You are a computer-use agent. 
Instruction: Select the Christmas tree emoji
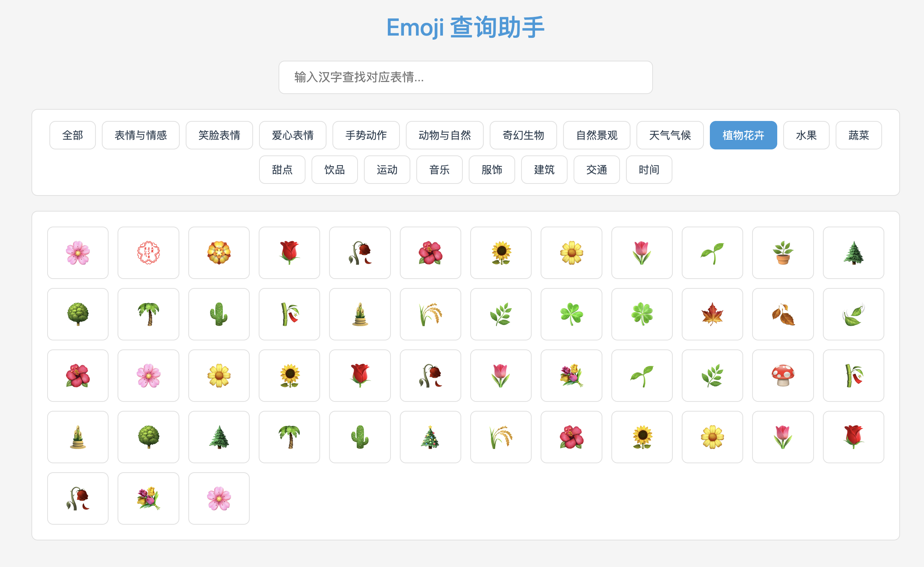click(x=430, y=437)
